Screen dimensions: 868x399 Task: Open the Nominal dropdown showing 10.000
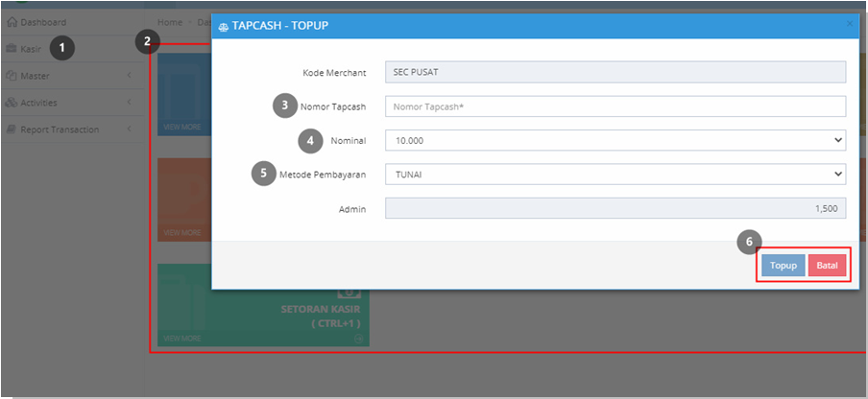tap(615, 140)
